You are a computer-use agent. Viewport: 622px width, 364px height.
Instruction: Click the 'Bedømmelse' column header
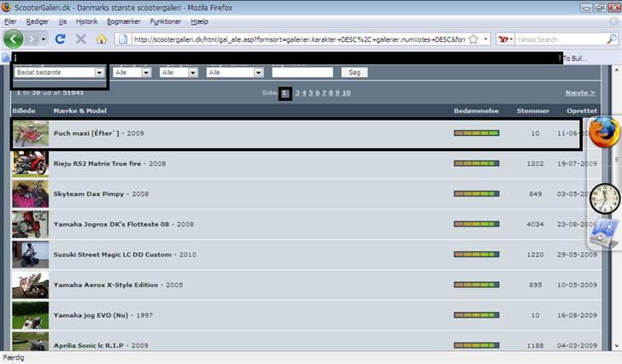coord(476,110)
